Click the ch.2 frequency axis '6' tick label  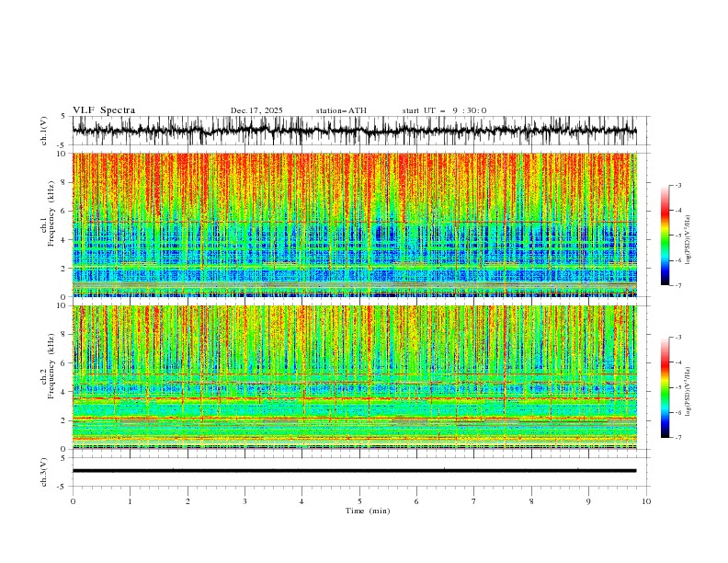(65, 362)
